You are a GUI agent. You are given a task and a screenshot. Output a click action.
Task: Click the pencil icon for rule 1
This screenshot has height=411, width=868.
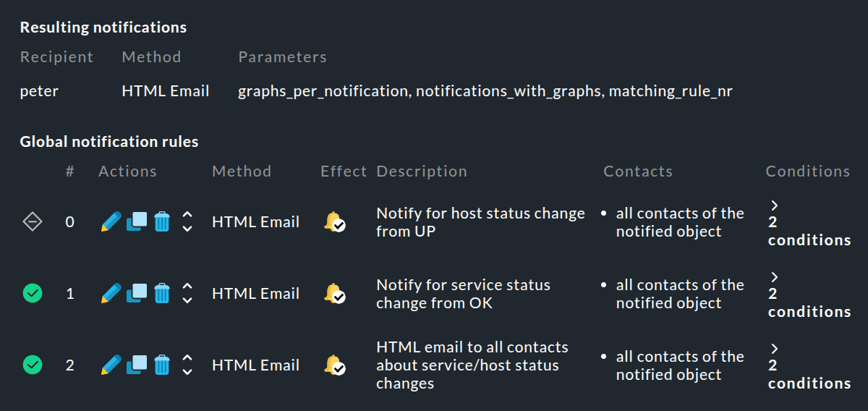tap(111, 293)
